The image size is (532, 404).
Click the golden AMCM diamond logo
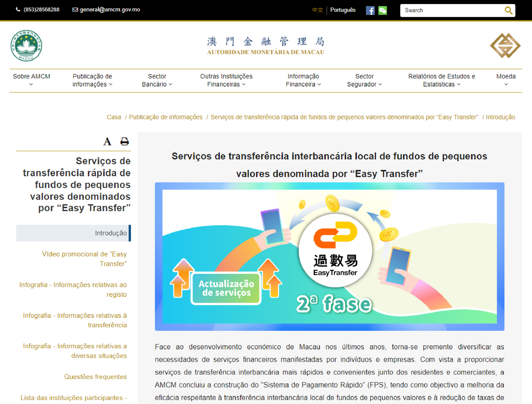[x=505, y=45]
